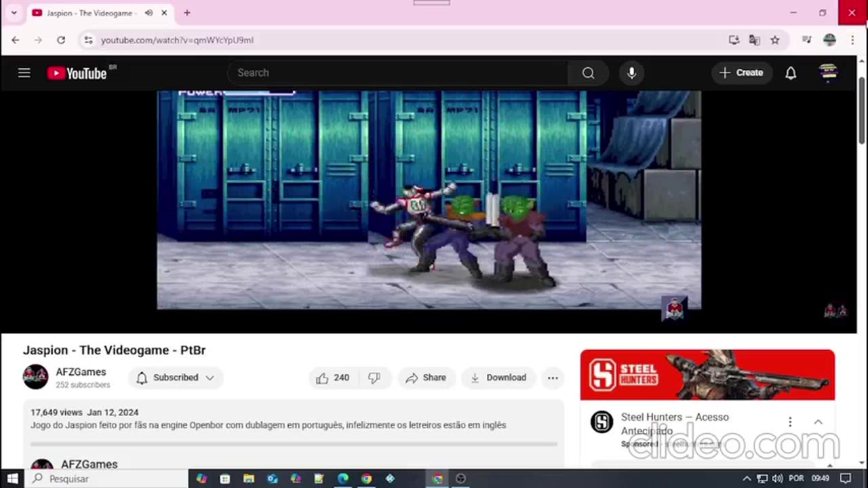Expand the video description text

point(268,425)
